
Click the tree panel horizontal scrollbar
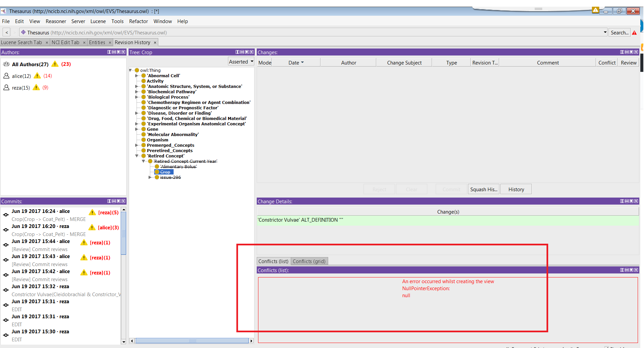point(192,341)
